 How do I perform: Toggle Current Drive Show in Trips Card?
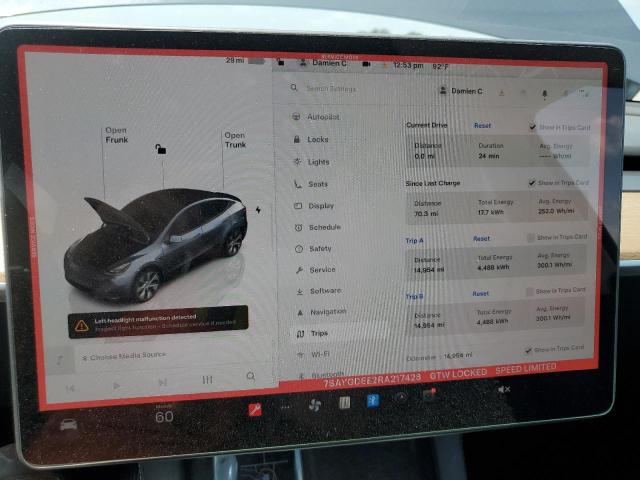coord(532,127)
